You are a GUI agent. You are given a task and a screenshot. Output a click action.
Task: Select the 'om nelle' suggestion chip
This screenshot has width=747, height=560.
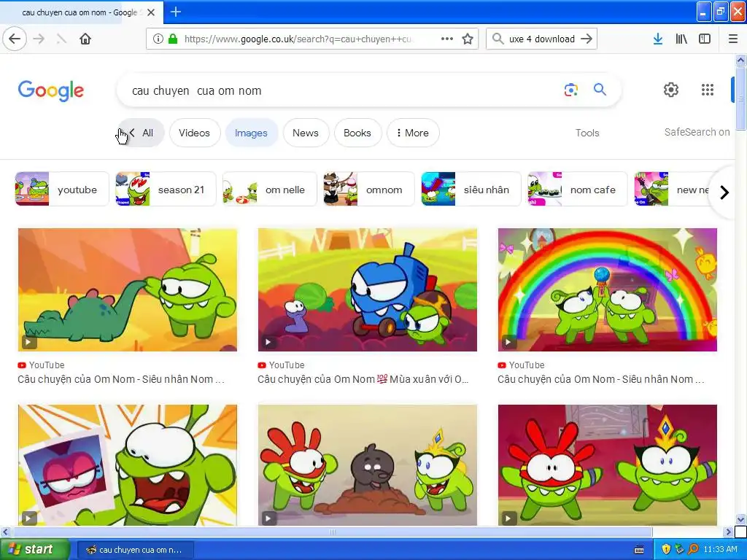pos(270,189)
